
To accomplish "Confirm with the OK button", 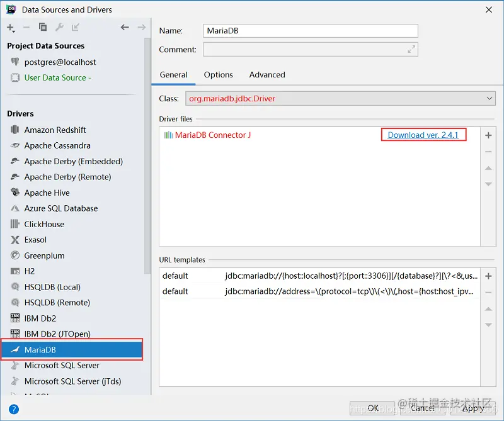I will (372, 408).
